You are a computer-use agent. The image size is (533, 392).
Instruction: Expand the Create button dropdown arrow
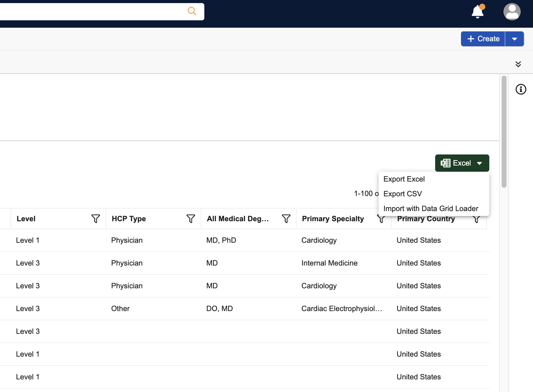pos(514,39)
